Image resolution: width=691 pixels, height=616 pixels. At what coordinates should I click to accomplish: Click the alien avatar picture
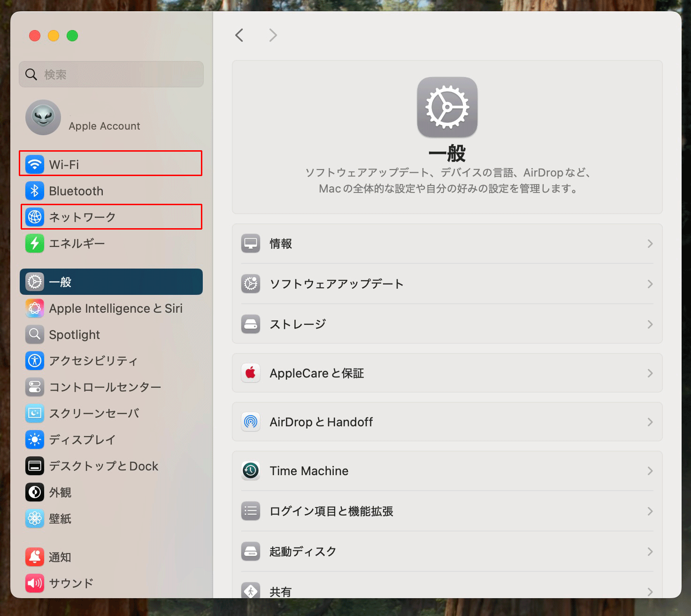(43, 117)
